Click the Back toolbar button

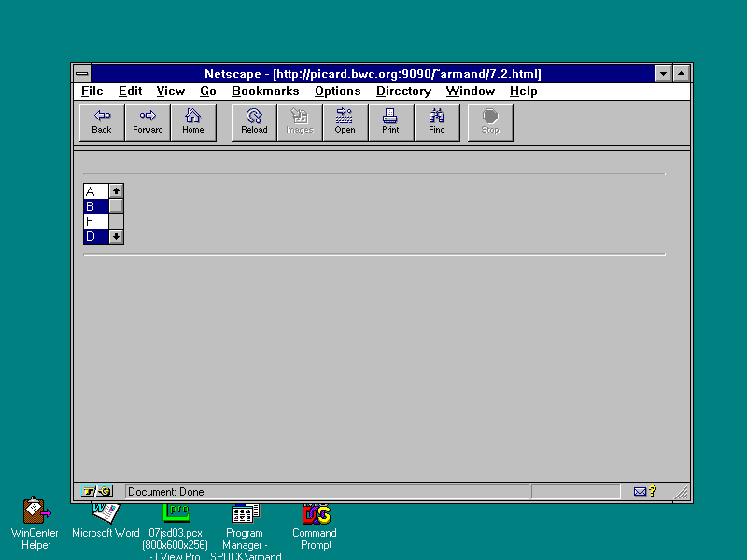[x=102, y=122]
